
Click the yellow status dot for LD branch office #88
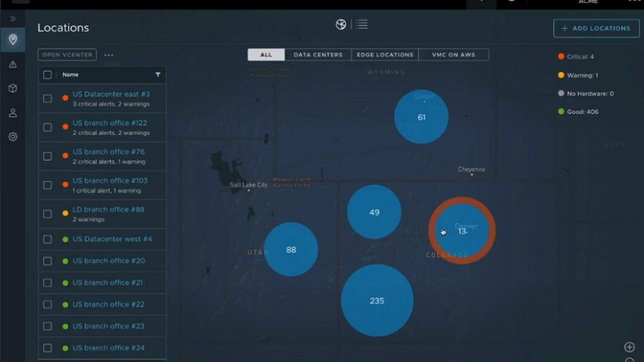pyautogui.click(x=65, y=213)
